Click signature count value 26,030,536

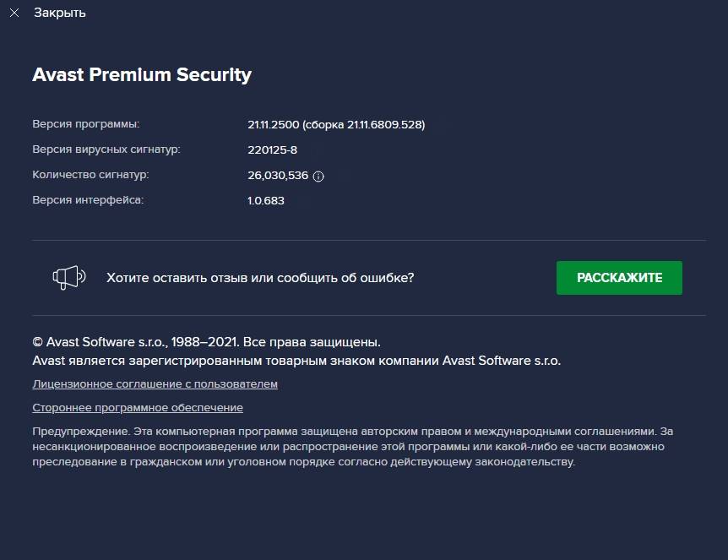click(278, 176)
